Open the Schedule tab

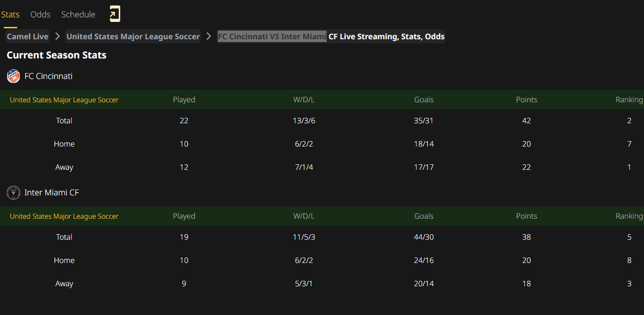coord(78,15)
